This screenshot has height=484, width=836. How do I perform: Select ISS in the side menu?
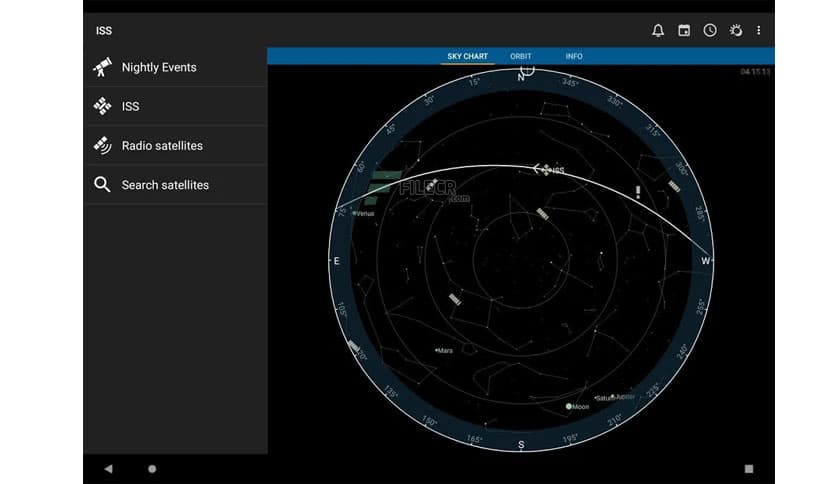coord(130,106)
